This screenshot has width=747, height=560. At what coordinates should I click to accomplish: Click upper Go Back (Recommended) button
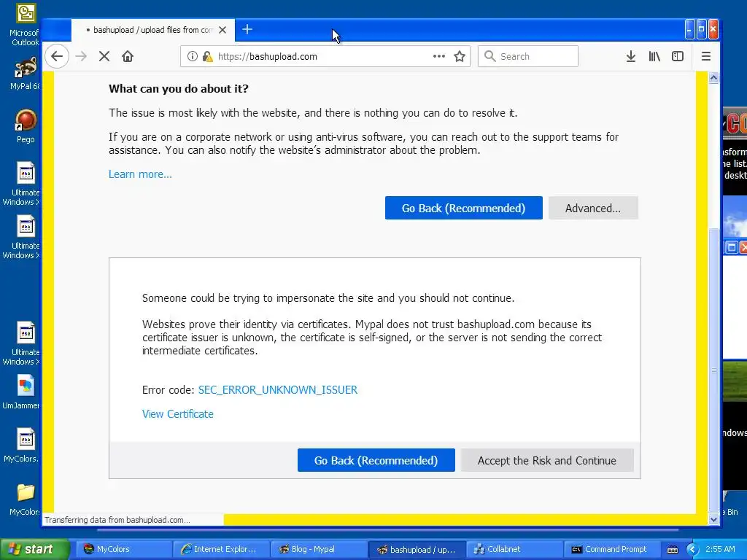463,208
